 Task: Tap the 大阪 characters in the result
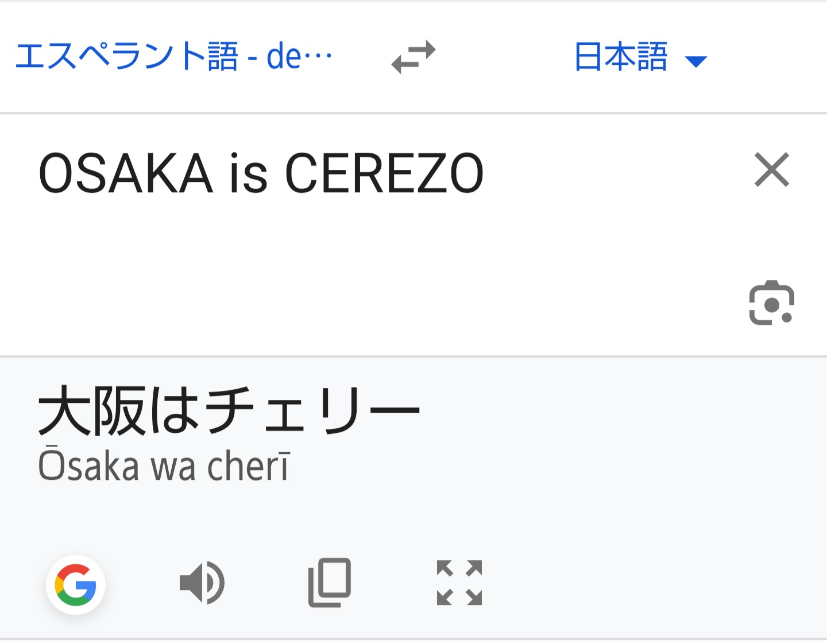click(91, 410)
